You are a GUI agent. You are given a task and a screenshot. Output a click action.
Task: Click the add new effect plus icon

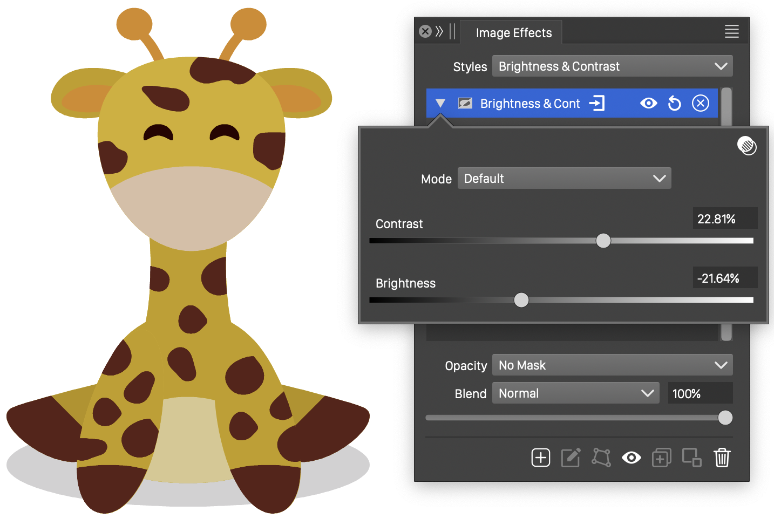tap(540, 458)
